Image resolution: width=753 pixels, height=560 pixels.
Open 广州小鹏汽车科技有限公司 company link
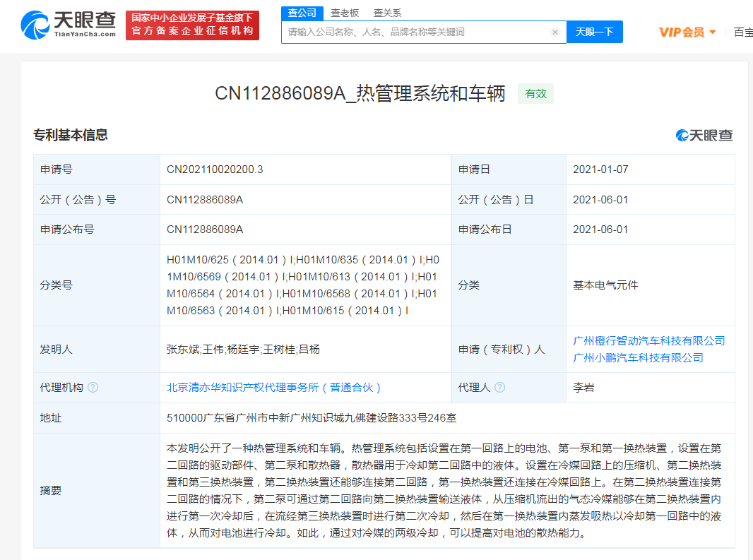[x=638, y=357]
